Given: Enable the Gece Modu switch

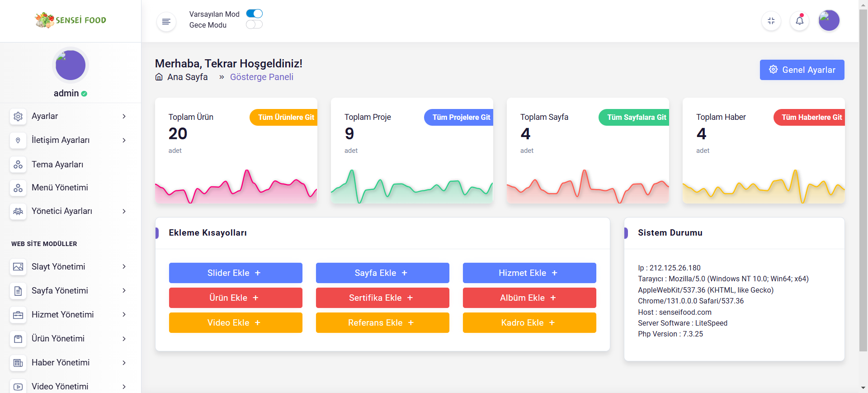Looking at the screenshot, I should [254, 24].
